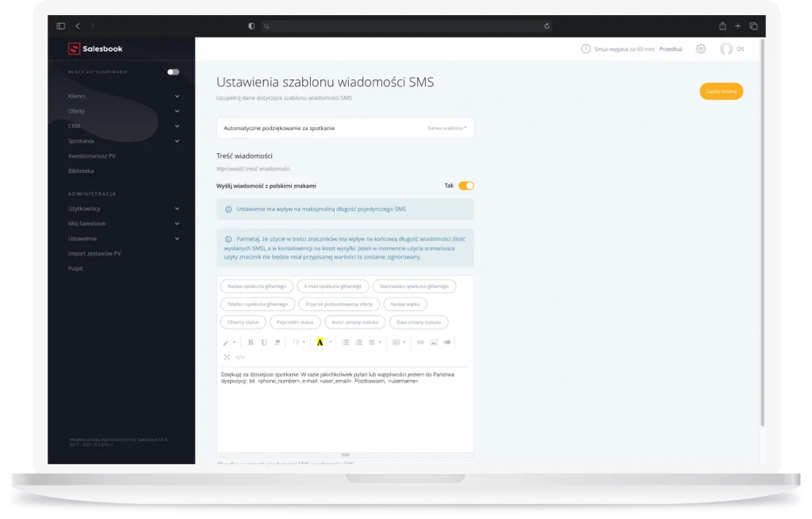812x519 pixels.
Task: Insert a hyperlink using the link icon
Action: click(x=420, y=342)
